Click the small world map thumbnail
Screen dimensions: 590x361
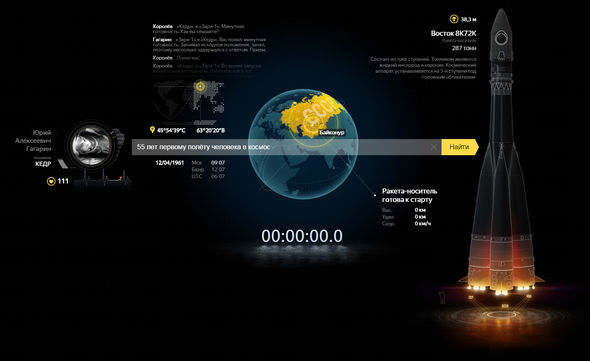pyautogui.click(x=189, y=102)
